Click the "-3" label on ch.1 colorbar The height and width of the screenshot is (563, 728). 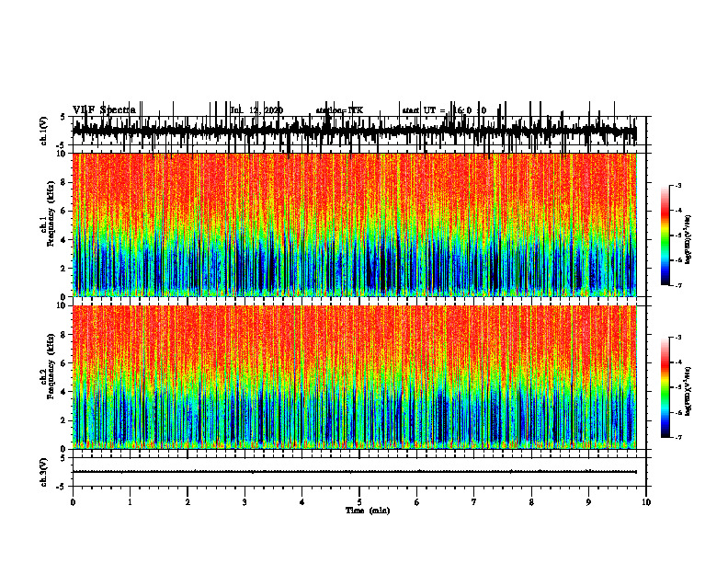[x=678, y=186]
